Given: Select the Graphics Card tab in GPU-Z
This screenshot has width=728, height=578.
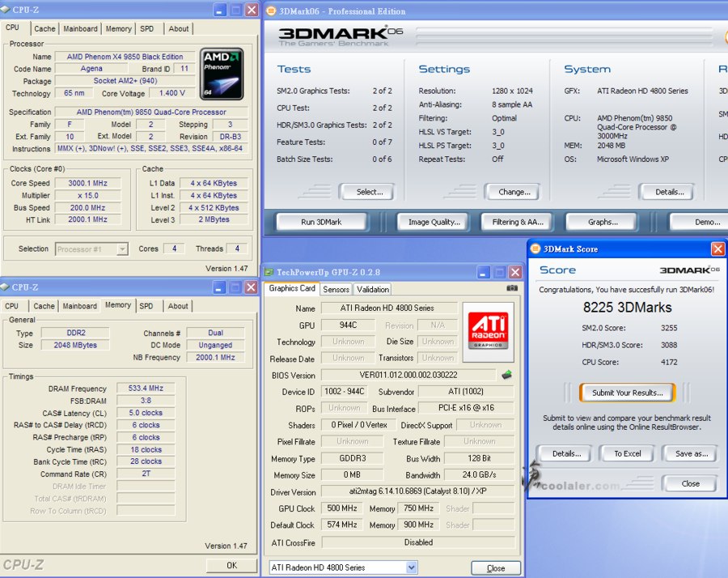Looking at the screenshot, I should pos(292,288).
